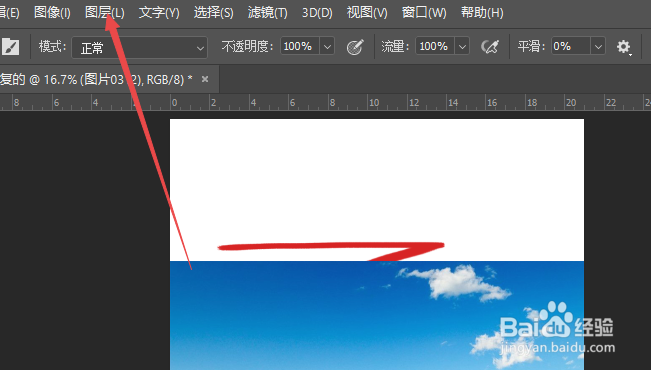Open the 选择(S) menu

click(213, 13)
